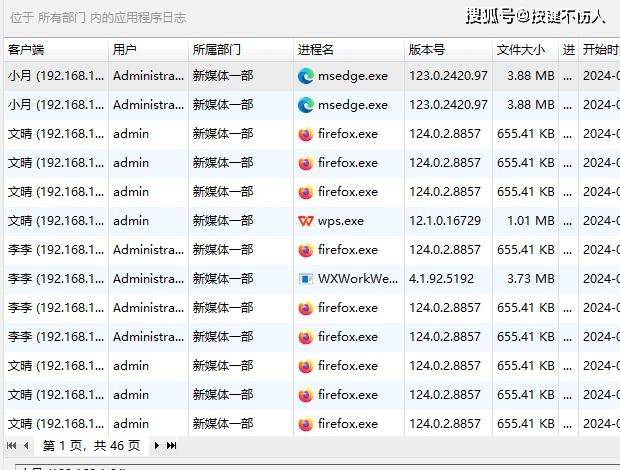The image size is (620, 470).
Task: Click 新媒体一部 in the WXWorkWe... row
Action: click(223, 279)
